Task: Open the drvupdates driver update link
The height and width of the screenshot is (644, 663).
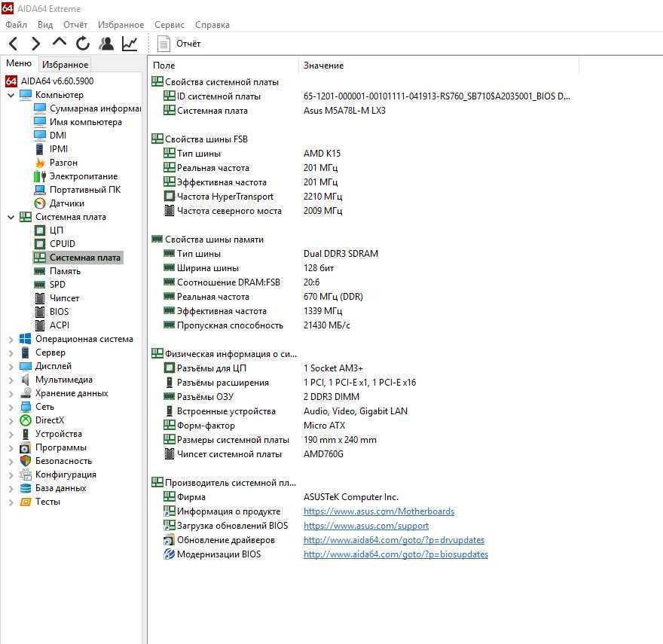Action: (394, 540)
